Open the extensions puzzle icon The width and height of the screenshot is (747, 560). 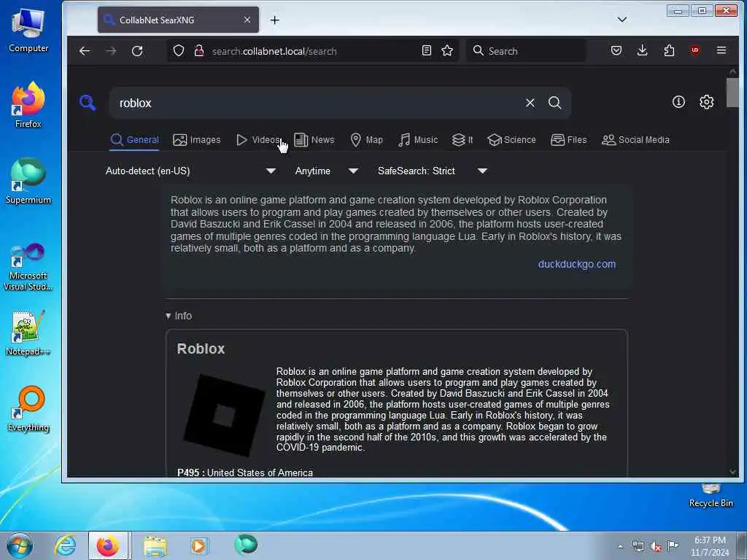(x=669, y=50)
